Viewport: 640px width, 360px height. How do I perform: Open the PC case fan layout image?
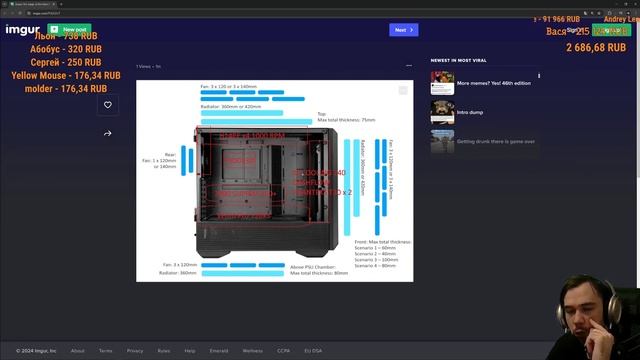pos(274,181)
